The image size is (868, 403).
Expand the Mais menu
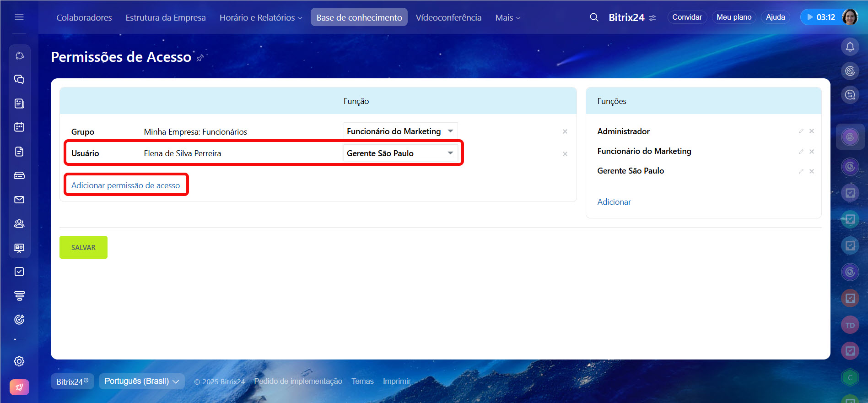pyautogui.click(x=507, y=17)
